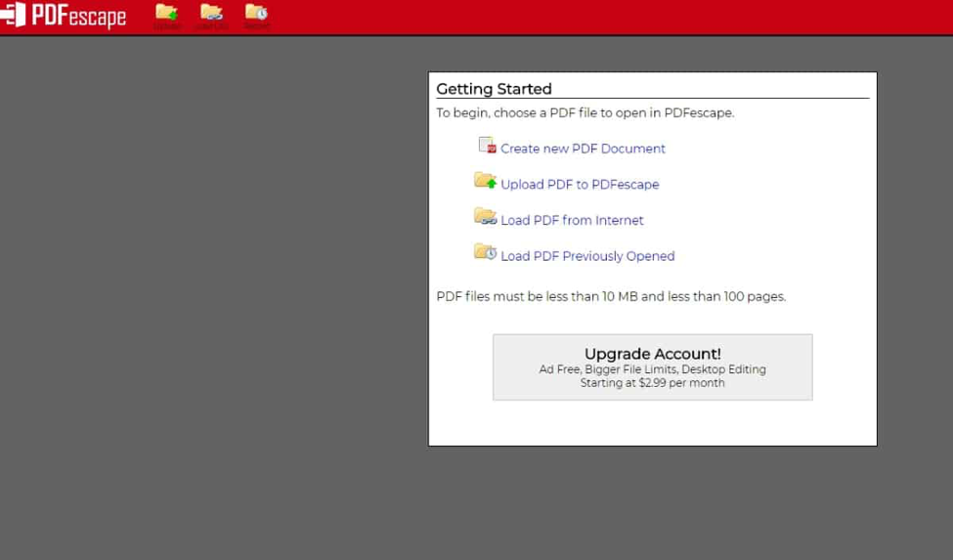Select the Load PDF from Internet link
The height and width of the screenshot is (560, 953).
(x=572, y=221)
